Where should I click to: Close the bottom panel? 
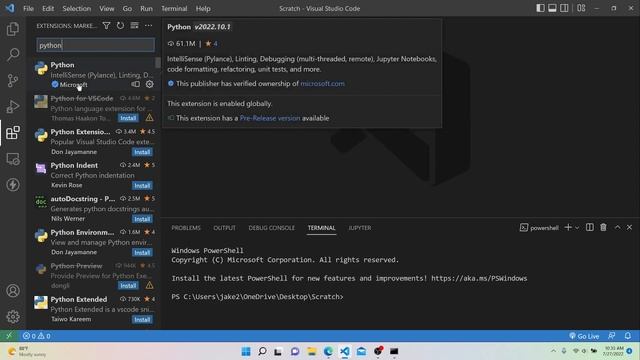629,227
